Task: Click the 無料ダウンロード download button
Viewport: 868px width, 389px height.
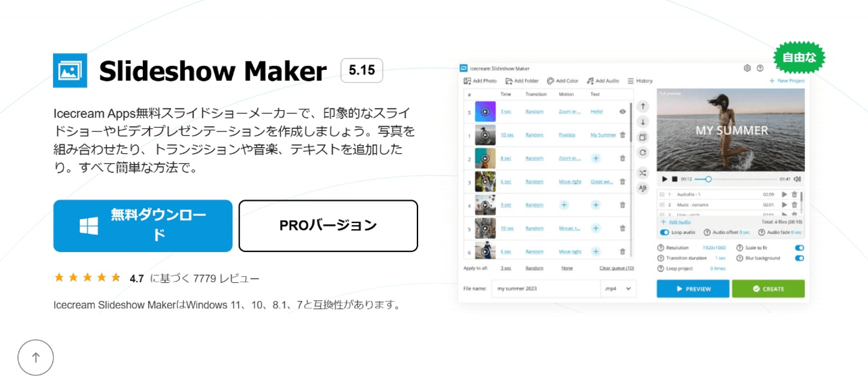Action: click(x=143, y=226)
